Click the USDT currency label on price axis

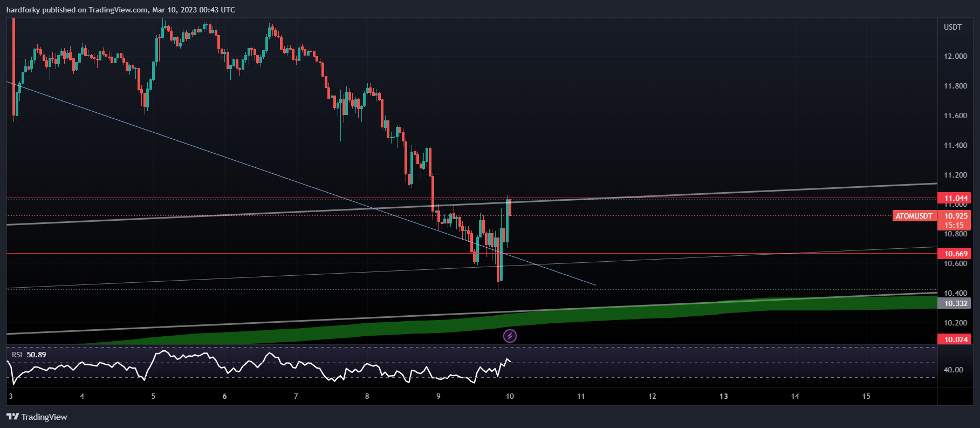click(x=952, y=27)
